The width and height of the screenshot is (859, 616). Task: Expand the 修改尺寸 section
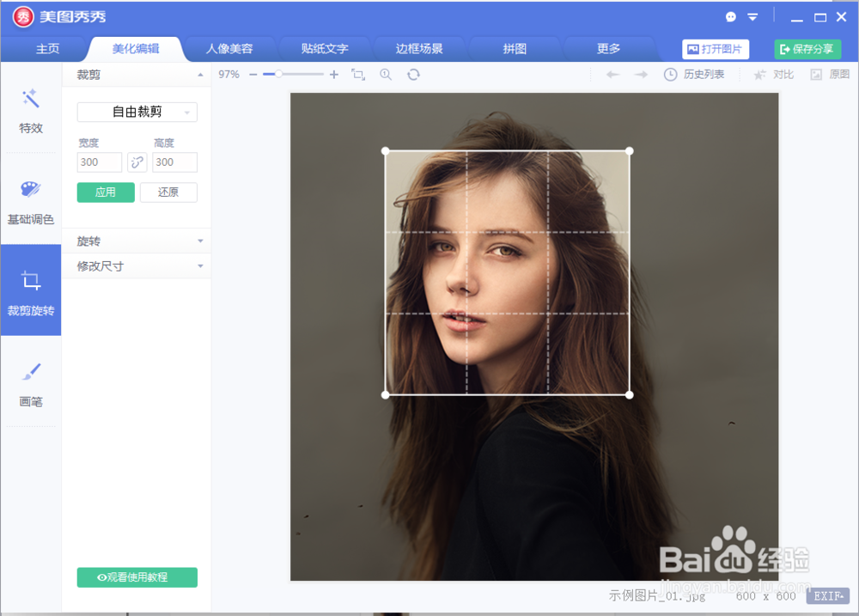pos(137,266)
